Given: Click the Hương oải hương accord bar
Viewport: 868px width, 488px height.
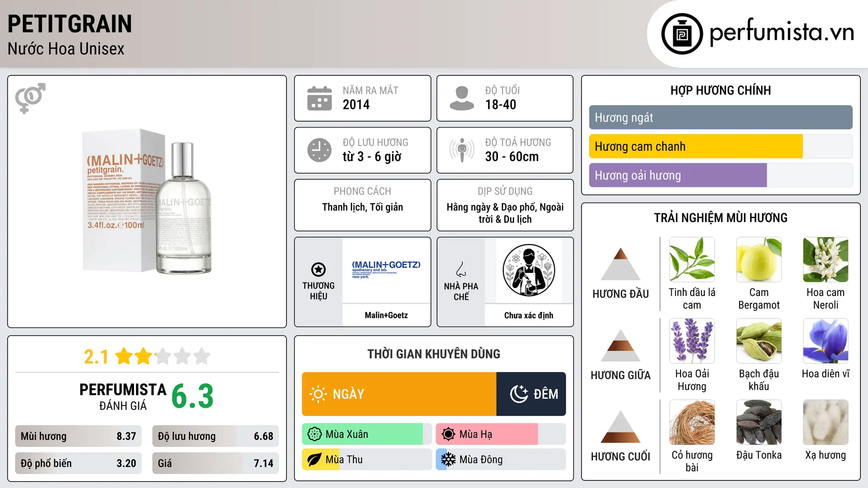Looking at the screenshot, I should [721, 175].
